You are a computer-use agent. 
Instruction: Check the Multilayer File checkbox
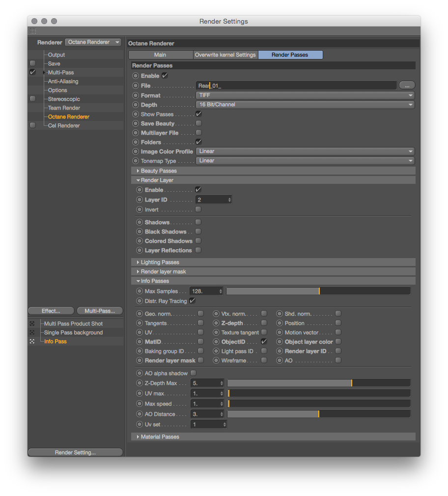click(x=198, y=133)
